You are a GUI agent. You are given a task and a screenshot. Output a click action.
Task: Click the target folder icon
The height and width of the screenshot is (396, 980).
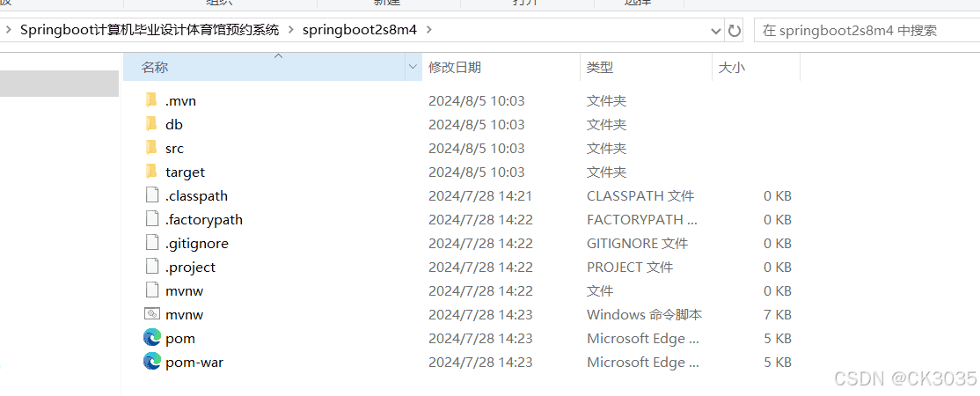[151, 172]
